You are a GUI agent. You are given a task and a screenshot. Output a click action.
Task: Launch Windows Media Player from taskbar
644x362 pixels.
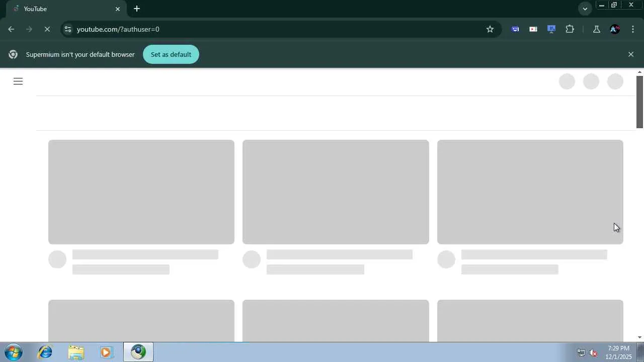106,352
